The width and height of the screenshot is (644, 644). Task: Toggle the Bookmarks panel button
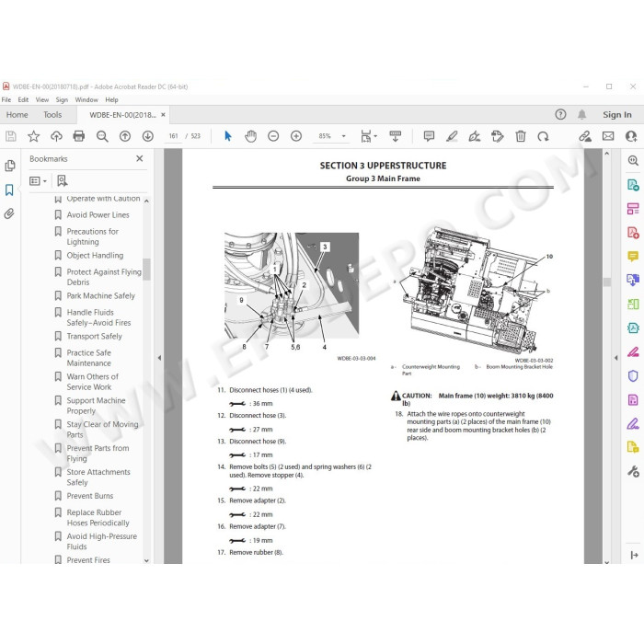point(9,190)
